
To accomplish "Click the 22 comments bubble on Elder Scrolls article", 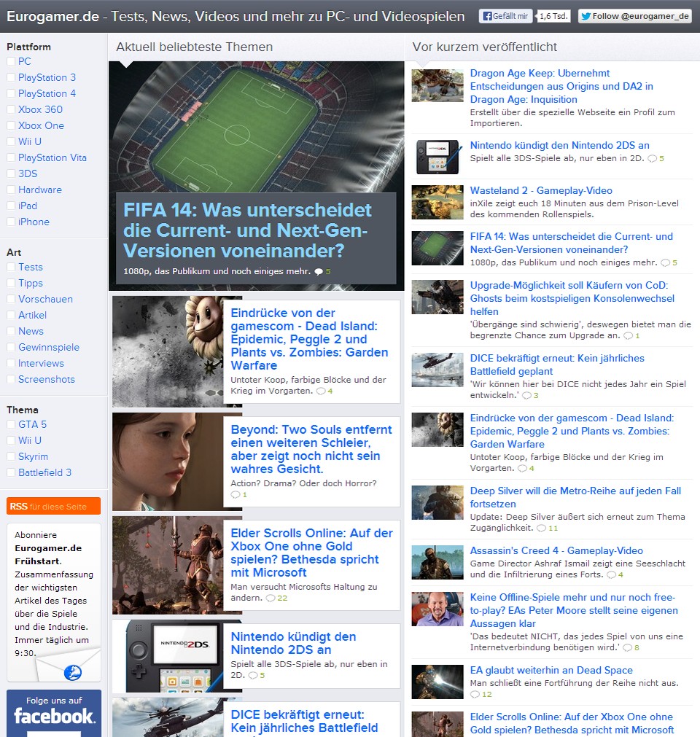I will [x=276, y=598].
